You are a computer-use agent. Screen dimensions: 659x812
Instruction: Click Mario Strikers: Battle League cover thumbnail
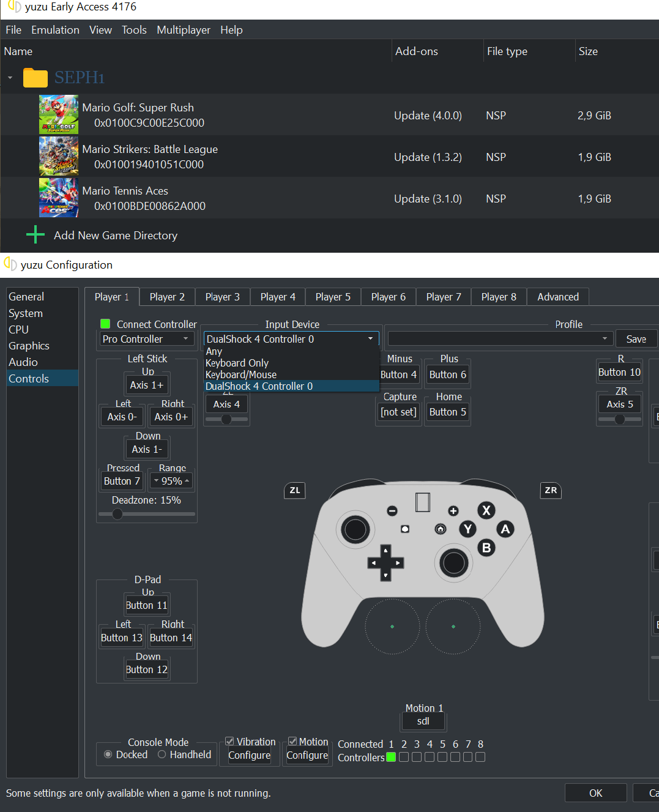[59, 156]
